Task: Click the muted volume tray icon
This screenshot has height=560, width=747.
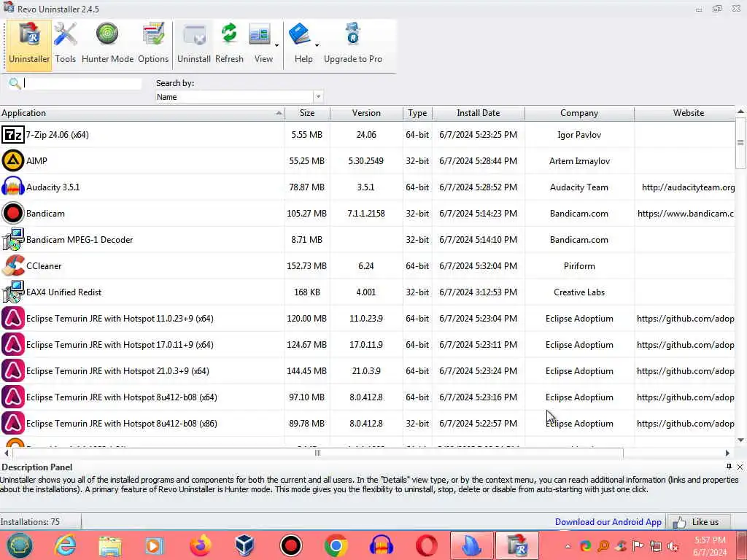Action: (673, 546)
